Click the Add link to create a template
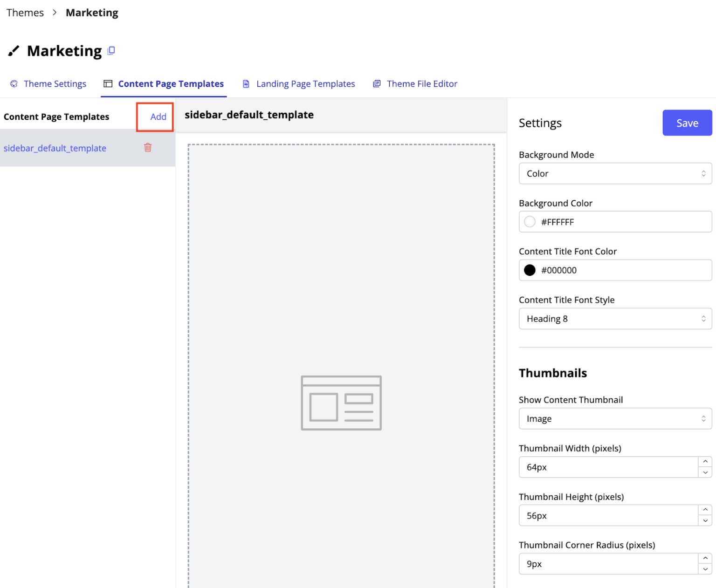This screenshot has width=716, height=588. (158, 117)
